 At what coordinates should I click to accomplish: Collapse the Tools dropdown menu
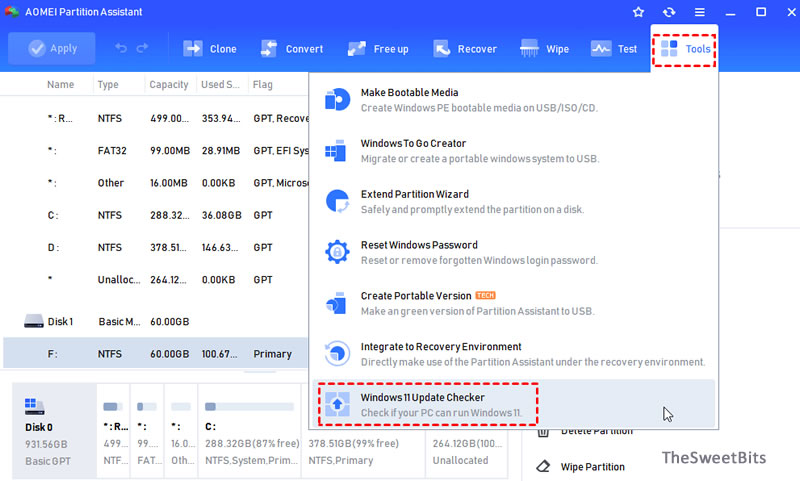click(685, 49)
